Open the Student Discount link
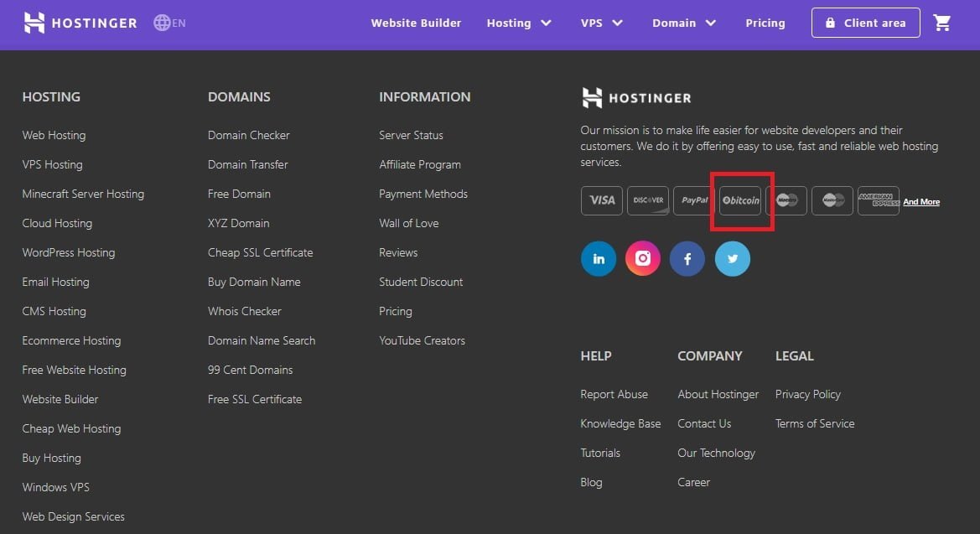 [x=421, y=282]
